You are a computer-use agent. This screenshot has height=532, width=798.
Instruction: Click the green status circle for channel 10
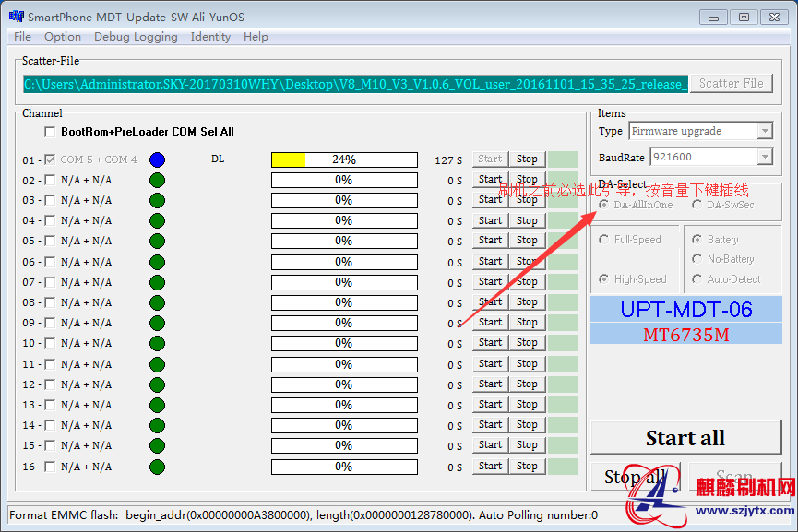coord(157,343)
